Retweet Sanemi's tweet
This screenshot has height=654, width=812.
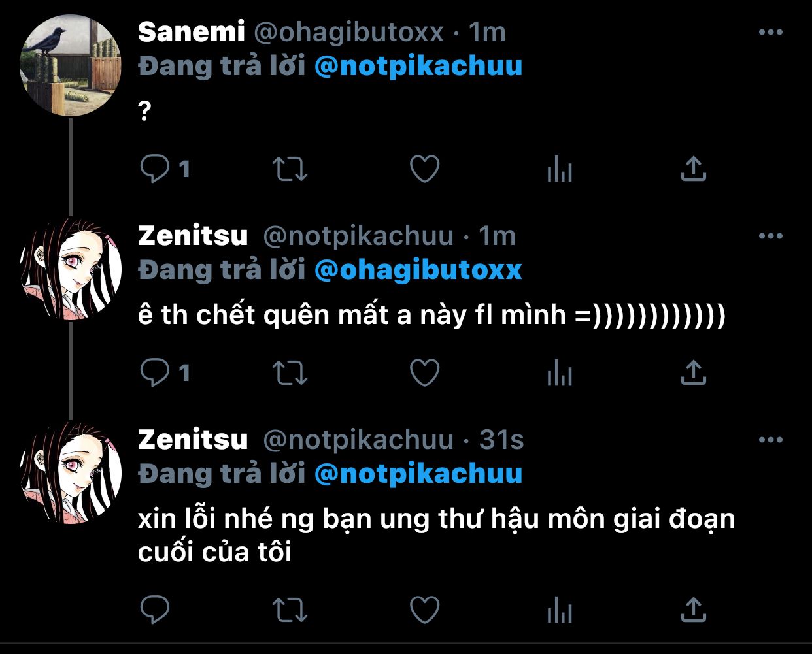point(289,169)
